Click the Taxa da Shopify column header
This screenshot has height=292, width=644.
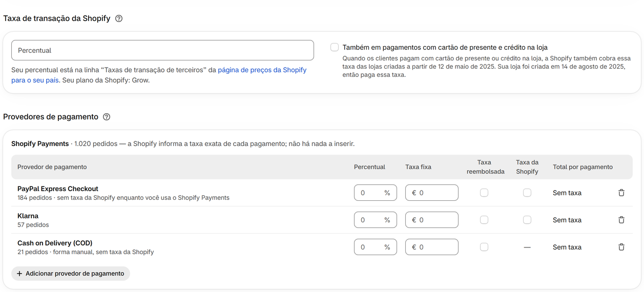click(527, 167)
